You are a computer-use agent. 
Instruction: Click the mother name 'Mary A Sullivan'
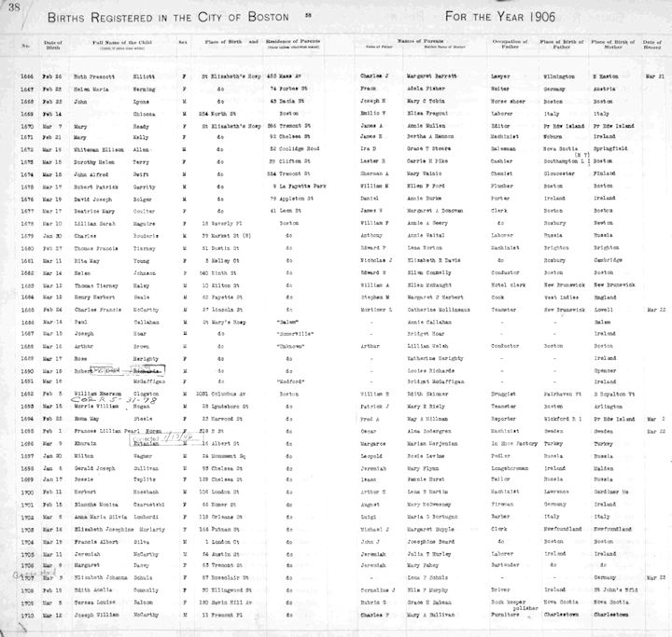coord(429,615)
